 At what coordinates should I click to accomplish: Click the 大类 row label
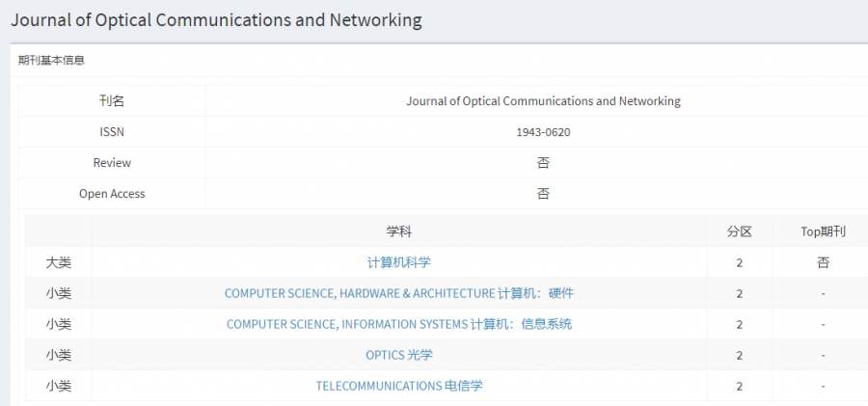[x=58, y=262]
